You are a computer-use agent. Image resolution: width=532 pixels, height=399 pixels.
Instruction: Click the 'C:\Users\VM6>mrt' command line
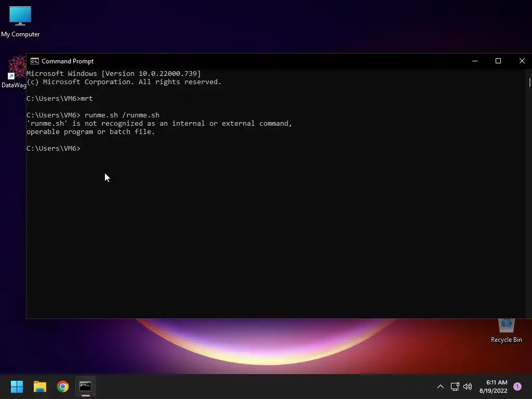60,98
